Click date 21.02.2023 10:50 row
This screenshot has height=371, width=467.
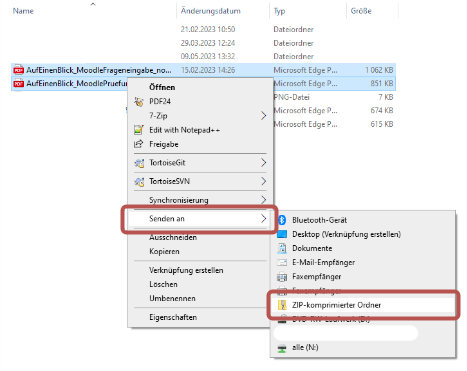(208, 29)
